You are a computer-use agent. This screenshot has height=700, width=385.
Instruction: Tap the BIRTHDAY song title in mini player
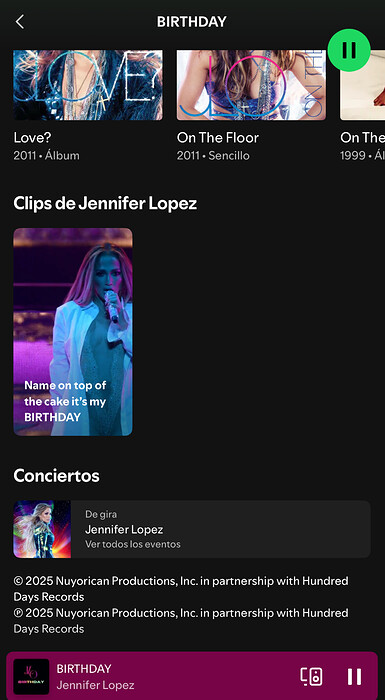(x=84, y=669)
